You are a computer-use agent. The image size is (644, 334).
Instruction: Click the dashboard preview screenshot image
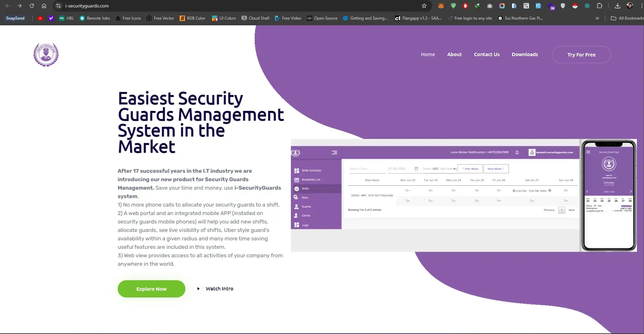pyautogui.click(x=435, y=195)
